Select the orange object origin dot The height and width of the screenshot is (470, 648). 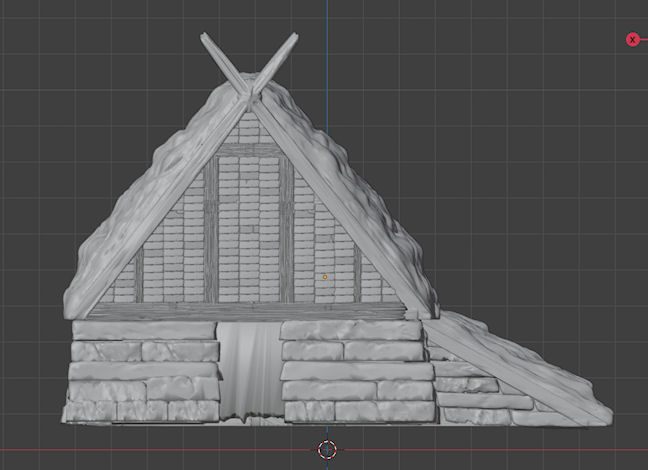click(325, 277)
